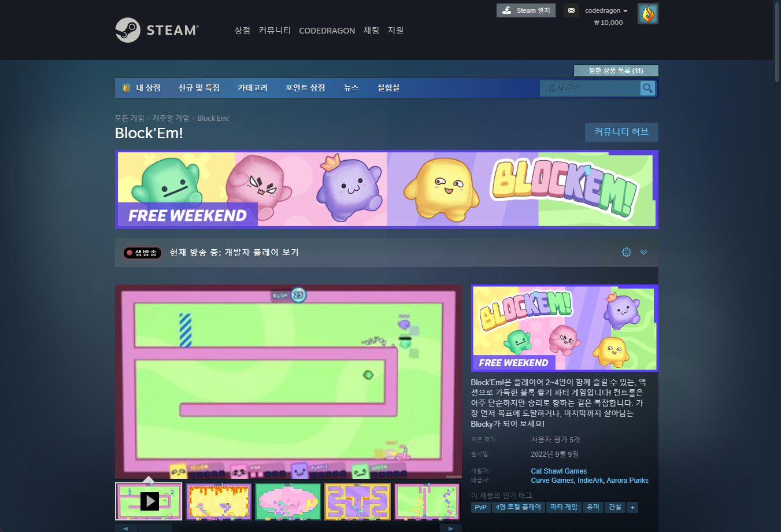Open the mail notifications envelope icon
781x532 pixels.
coord(571,10)
